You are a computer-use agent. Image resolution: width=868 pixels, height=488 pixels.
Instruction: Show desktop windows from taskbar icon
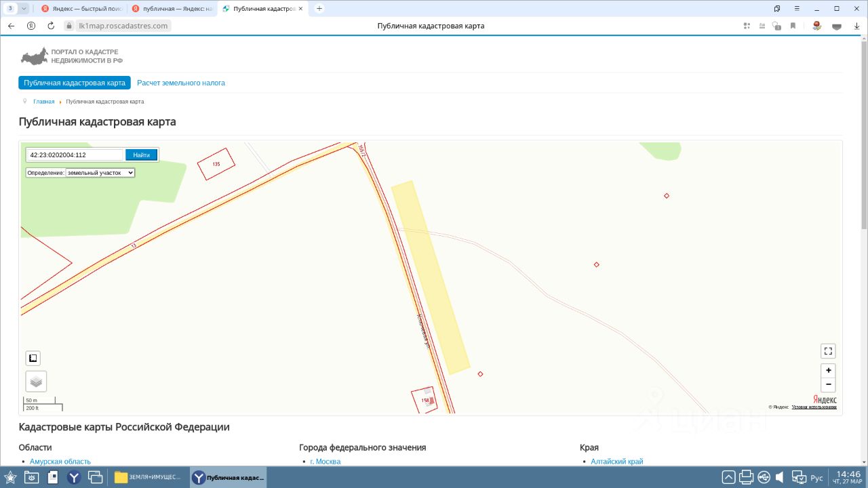click(x=96, y=477)
